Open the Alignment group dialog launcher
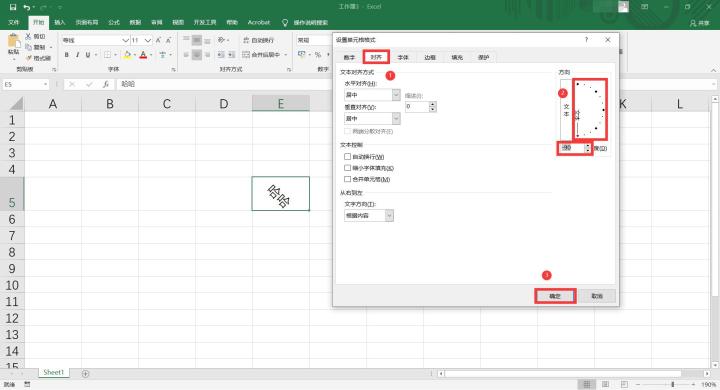The height and width of the screenshot is (390, 720). click(289, 69)
